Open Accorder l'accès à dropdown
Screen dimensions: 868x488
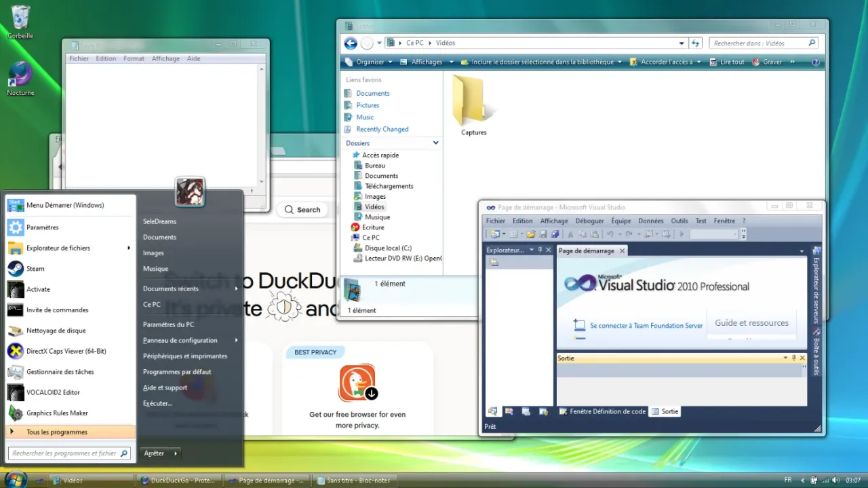[x=667, y=62]
